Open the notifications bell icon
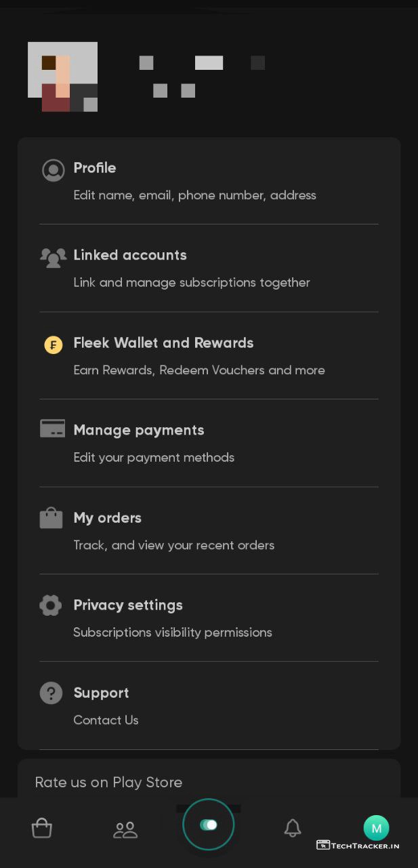 click(293, 827)
